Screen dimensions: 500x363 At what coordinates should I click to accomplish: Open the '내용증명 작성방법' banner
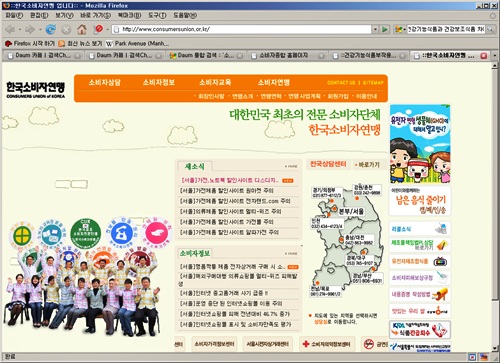(x=420, y=294)
